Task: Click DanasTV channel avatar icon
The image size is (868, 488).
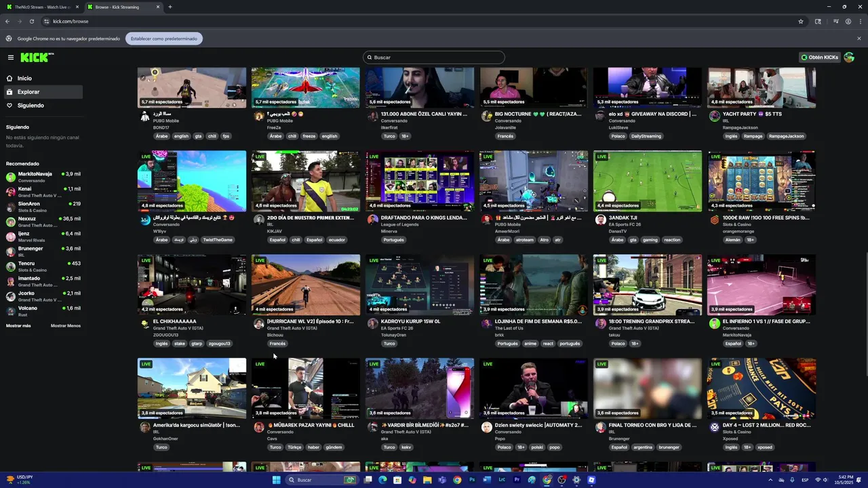Action: pyautogui.click(x=600, y=220)
